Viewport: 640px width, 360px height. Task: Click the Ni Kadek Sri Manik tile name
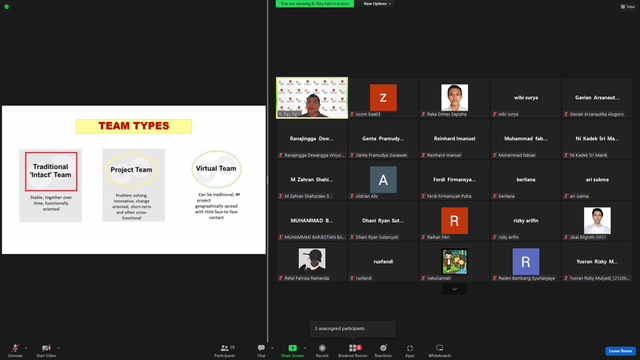597,138
